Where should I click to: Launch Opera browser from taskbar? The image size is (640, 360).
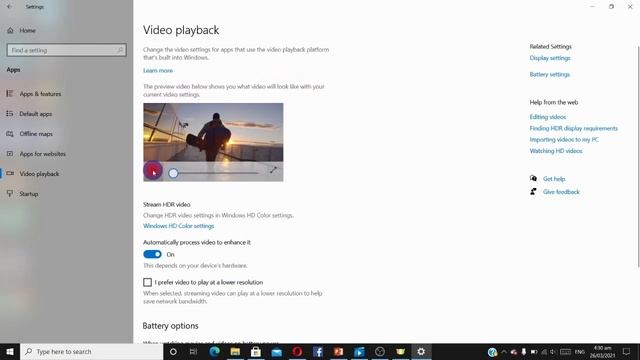click(297, 351)
